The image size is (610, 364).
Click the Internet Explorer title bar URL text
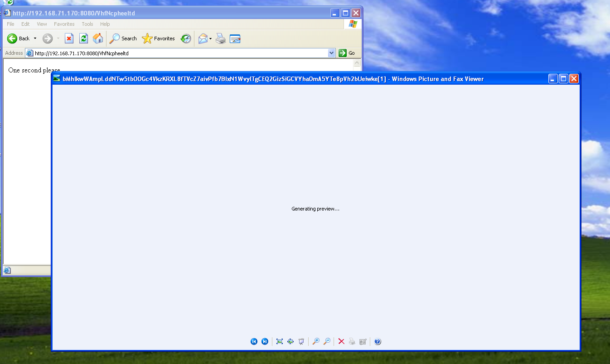pos(74,13)
